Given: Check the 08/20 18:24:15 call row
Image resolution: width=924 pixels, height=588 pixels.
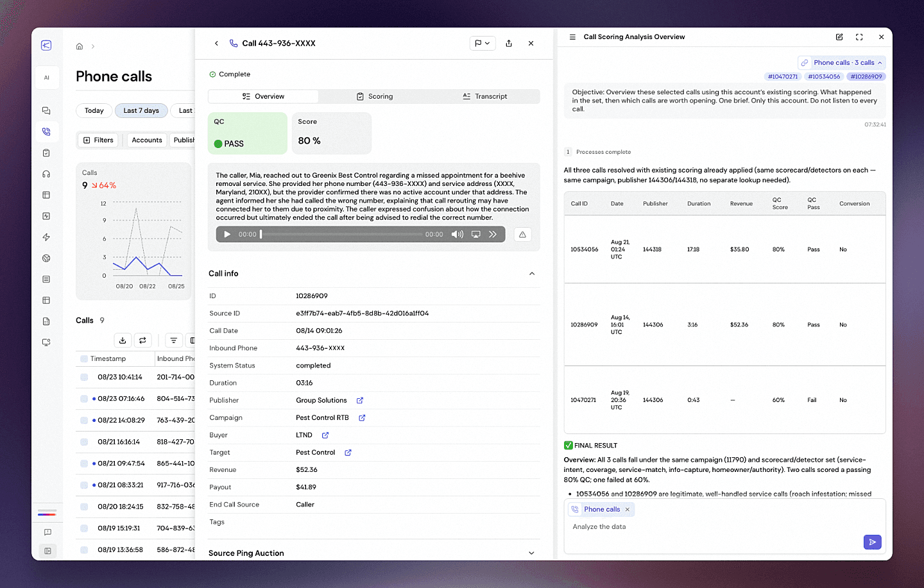Looking at the screenshot, I should click(84, 507).
